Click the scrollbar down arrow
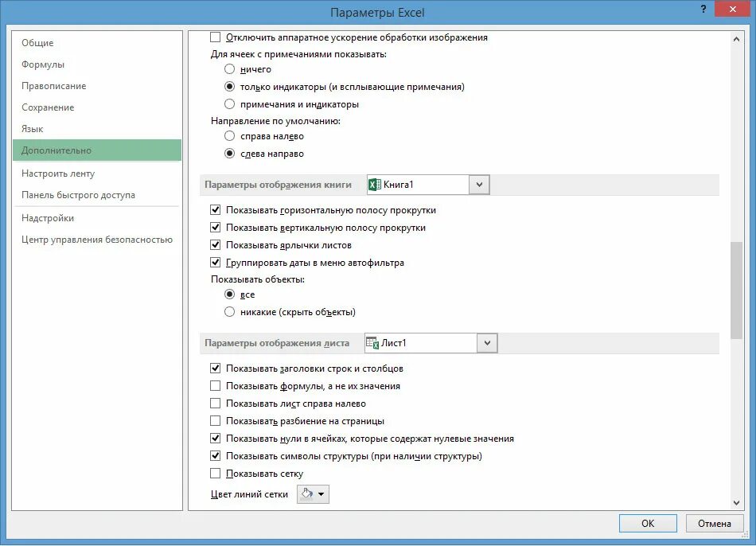This screenshot has height=546, width=756. (736, 502)
